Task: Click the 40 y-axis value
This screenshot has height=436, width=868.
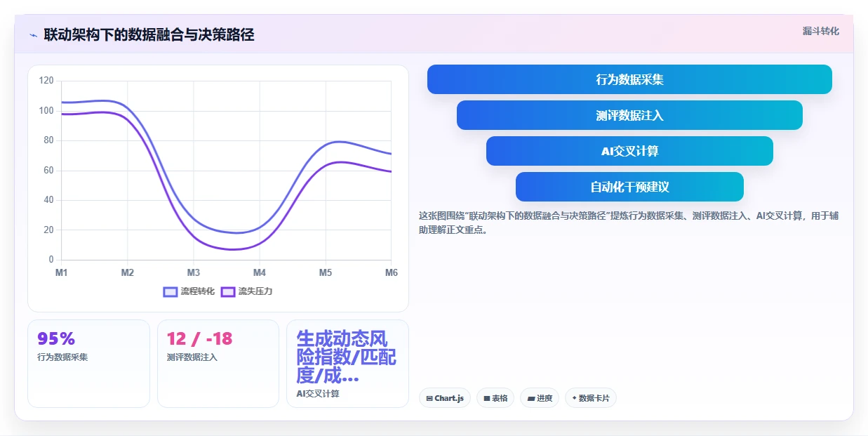Action: click(x=48, y=200)
